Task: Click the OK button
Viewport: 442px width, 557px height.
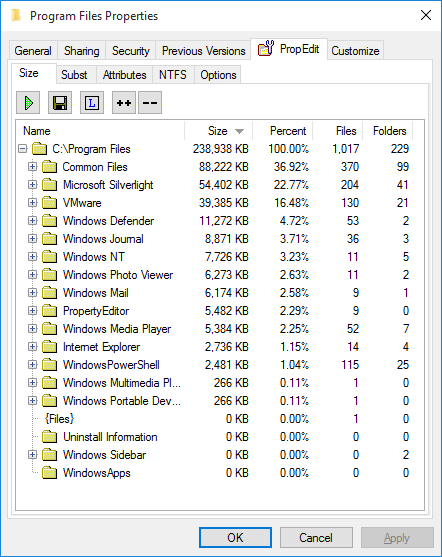Action: 235,537
